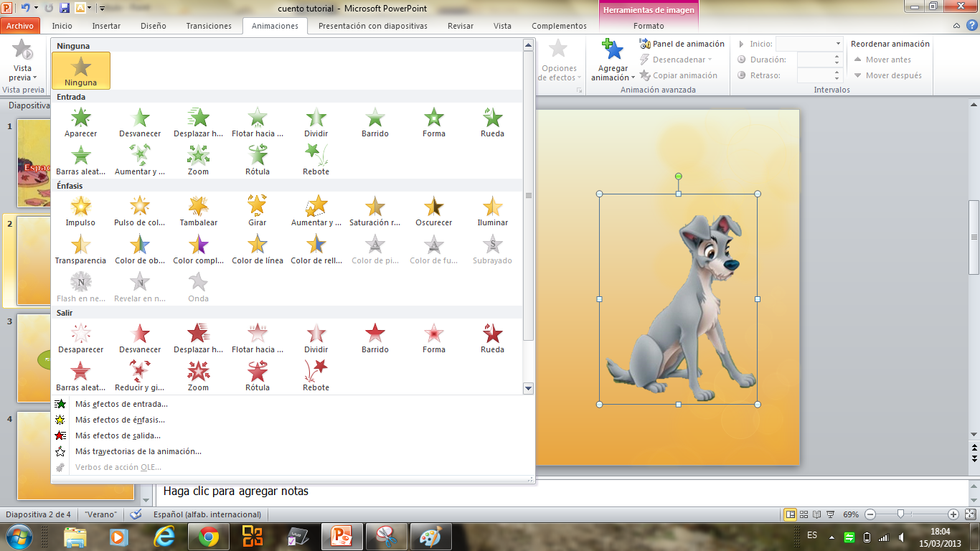Choose the green Barrido entrance effect
The height and width of the screenshot is (551, 980).
(x=375, y=122)
